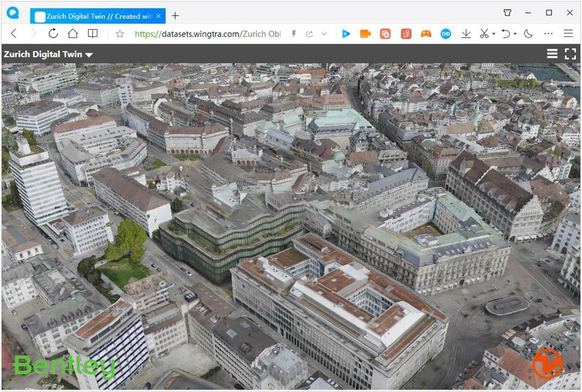Viewport: 582px width, 392px height.
Task: Click the blue play extension icon
Action: point(346,33)
